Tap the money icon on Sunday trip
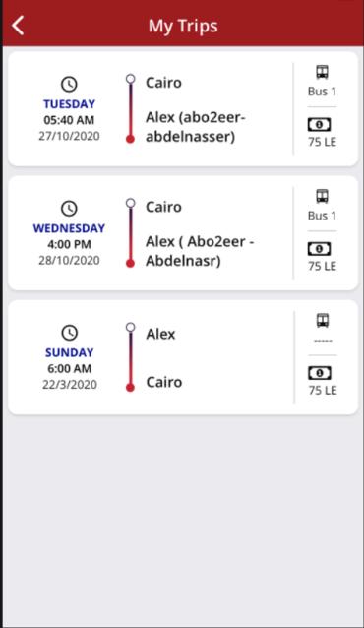This screenshot has width=364, height=628. point(320,373)
